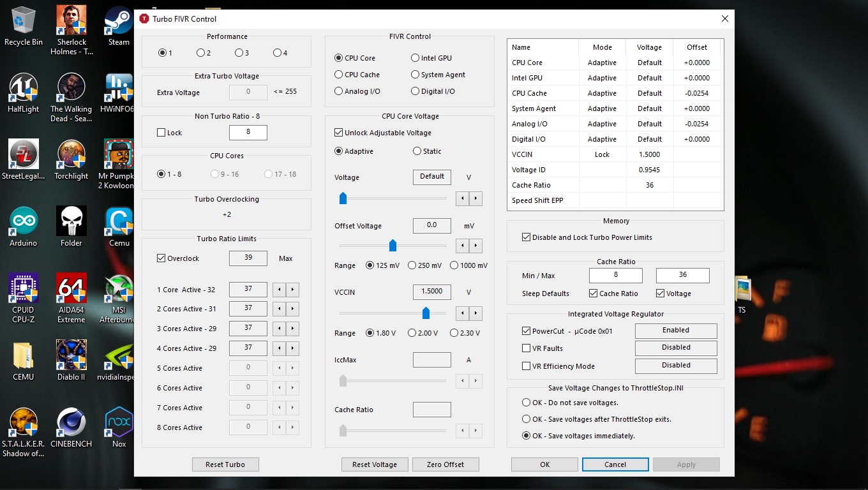The width and height of the screenshot is (868, 490).
Task: Uncheck Disable and Lock Turbo Power Limits
Action: coord(526,237)
